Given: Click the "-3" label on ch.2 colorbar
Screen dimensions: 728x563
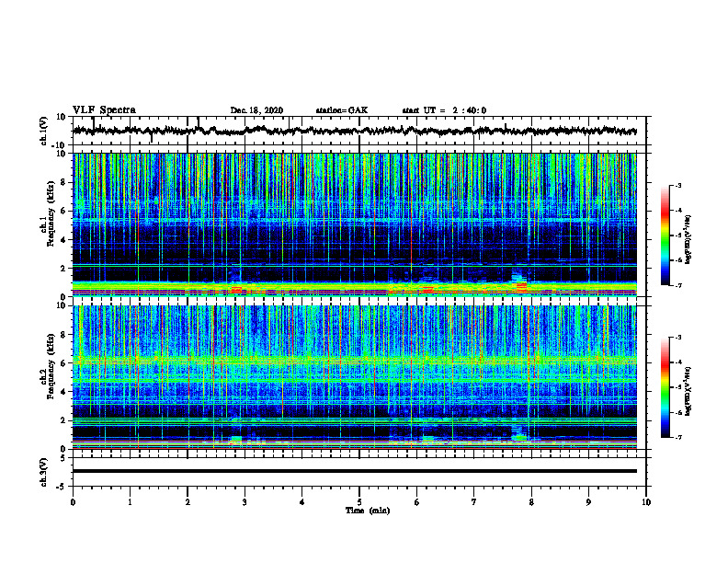Looking at the screenshot, I should 678,338.
